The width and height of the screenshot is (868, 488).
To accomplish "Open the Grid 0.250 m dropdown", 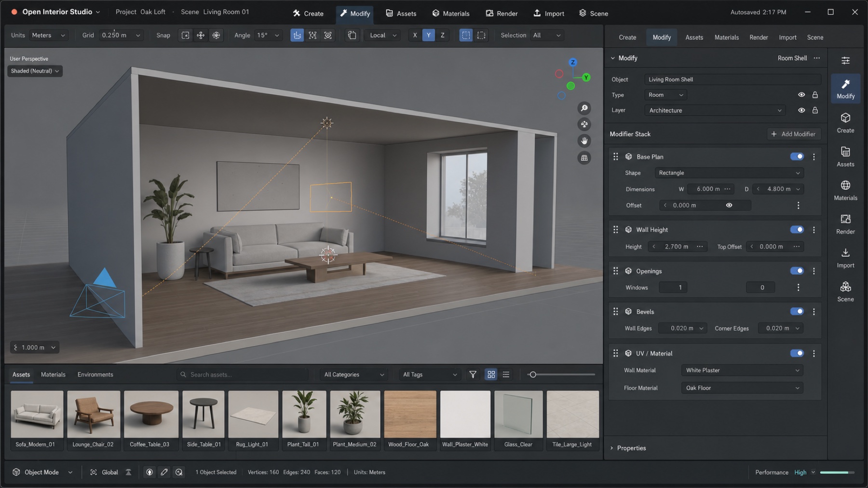I will [x=121, y=35].
